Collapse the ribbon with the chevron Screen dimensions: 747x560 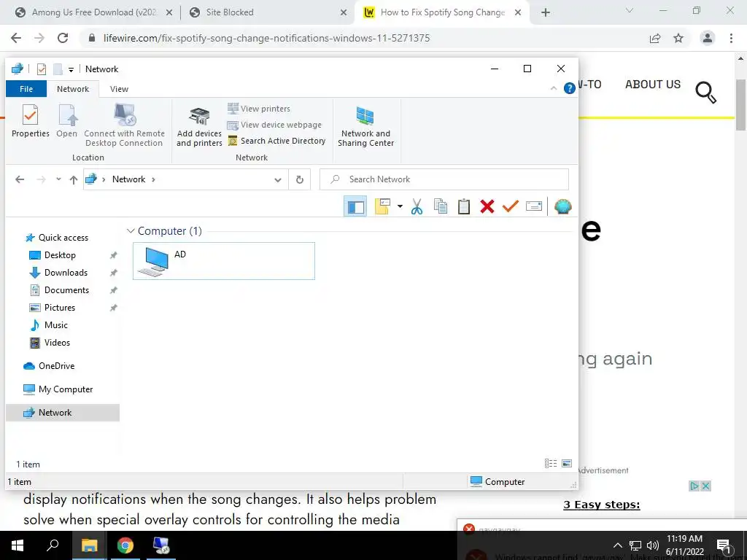point(554,88)
